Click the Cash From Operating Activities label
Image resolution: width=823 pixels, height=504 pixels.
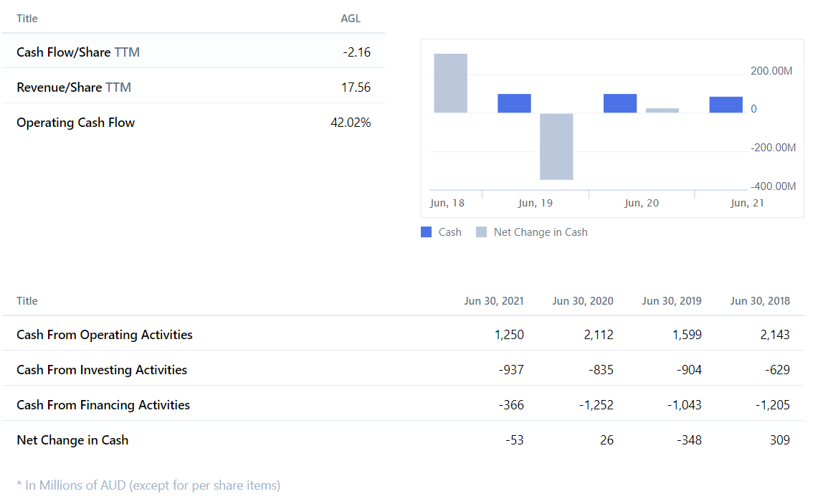(105, 334)
